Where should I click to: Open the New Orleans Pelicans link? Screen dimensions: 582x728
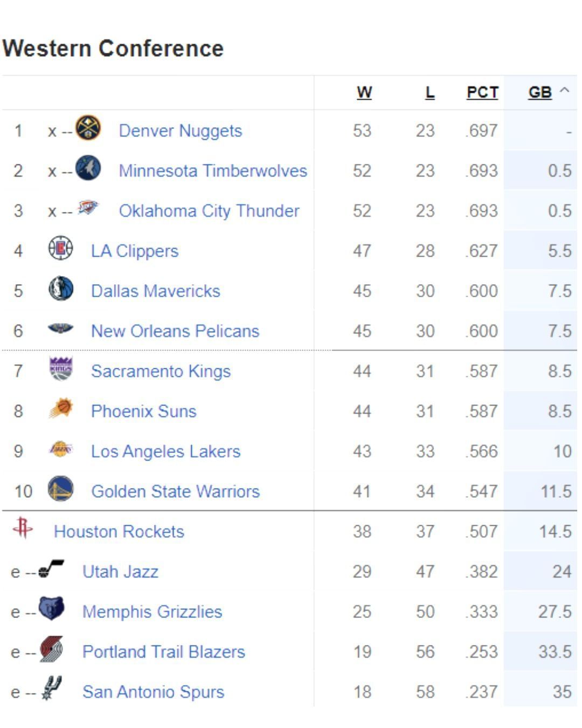tap(175, 331)
